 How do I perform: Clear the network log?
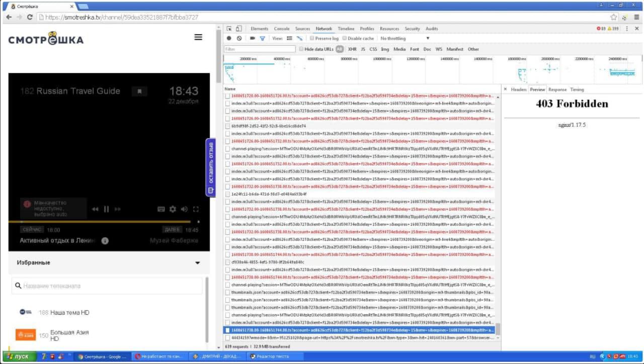239,38
